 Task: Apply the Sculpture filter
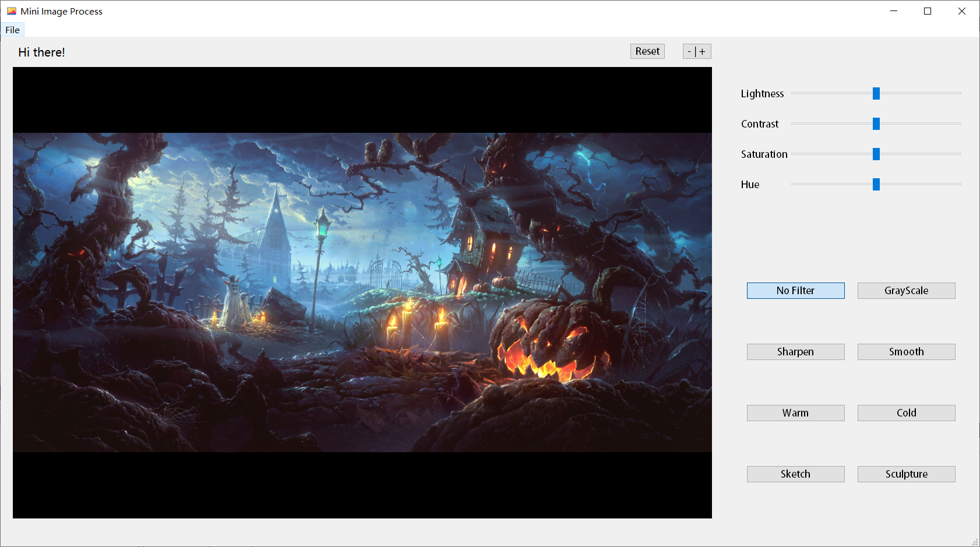click(906, 474)
